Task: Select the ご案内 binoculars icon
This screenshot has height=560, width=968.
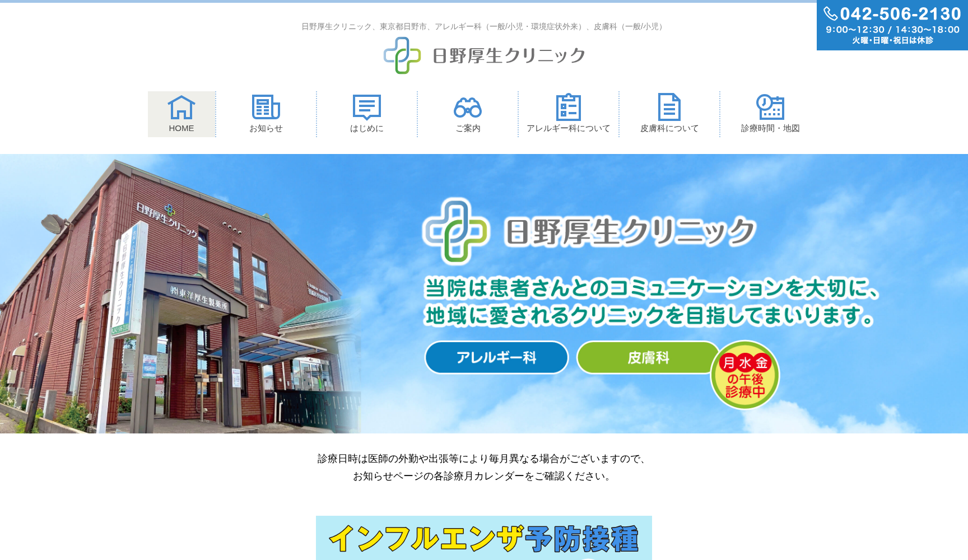Action: pyautogui.click(x=468, y=108)
